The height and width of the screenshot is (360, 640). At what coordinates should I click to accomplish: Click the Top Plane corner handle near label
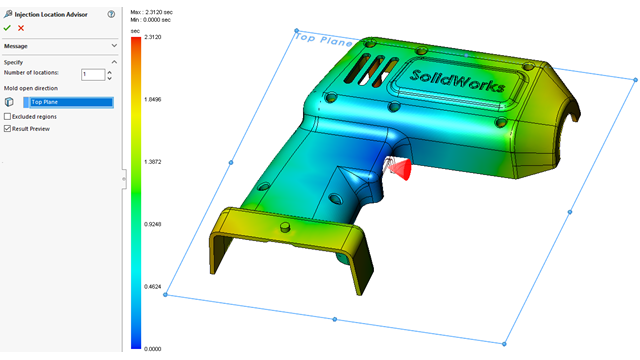pos(297,31)
